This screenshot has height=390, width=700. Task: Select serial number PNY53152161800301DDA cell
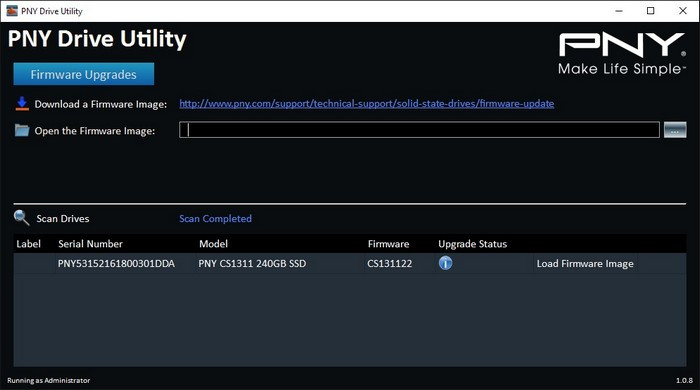(x=116, y=264)
